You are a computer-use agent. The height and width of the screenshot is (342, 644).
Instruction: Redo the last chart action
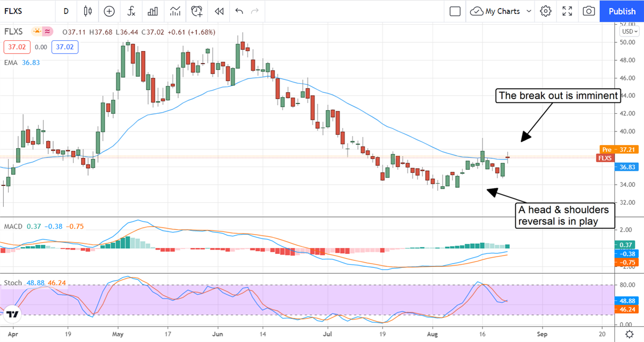tap(255, 11)
